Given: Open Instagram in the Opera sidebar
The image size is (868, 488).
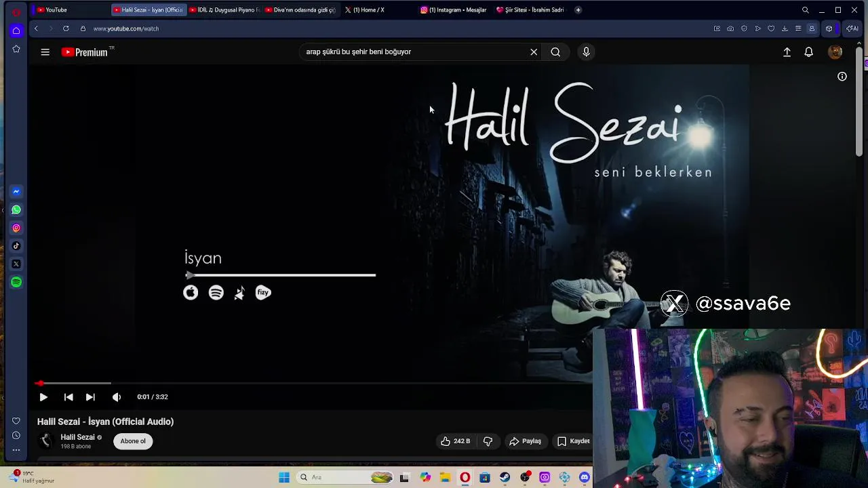Looking at the screenshot, I should pyautogui.click(x=16, y=228).
